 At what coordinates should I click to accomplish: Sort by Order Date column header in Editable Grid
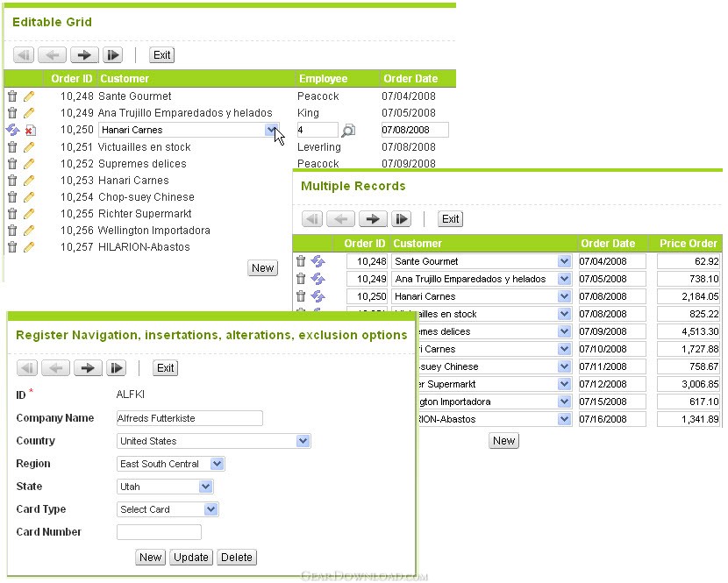[x=409, y=79]
